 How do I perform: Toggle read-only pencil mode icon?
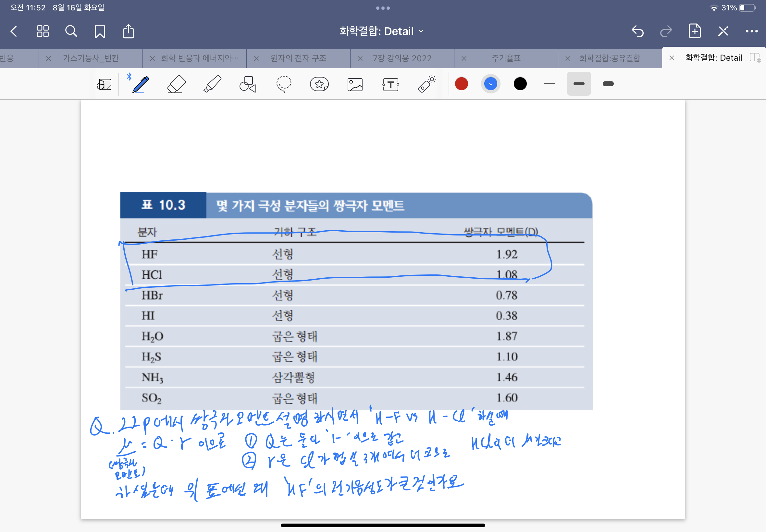[723, 31]
